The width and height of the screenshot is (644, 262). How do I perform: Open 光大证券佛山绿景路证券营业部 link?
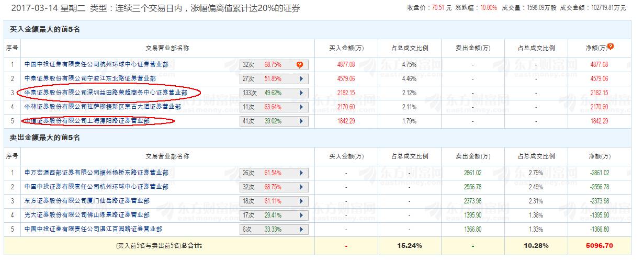tap(87, 215)
